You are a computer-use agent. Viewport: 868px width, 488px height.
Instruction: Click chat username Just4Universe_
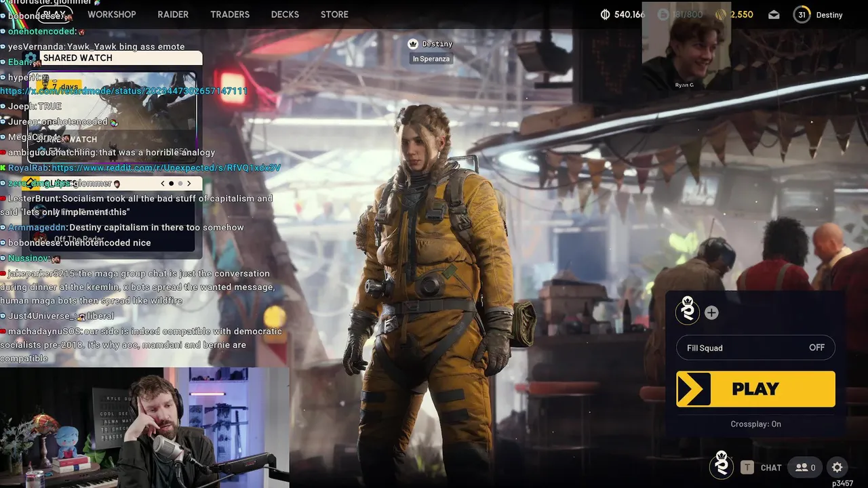pos(41,316)
